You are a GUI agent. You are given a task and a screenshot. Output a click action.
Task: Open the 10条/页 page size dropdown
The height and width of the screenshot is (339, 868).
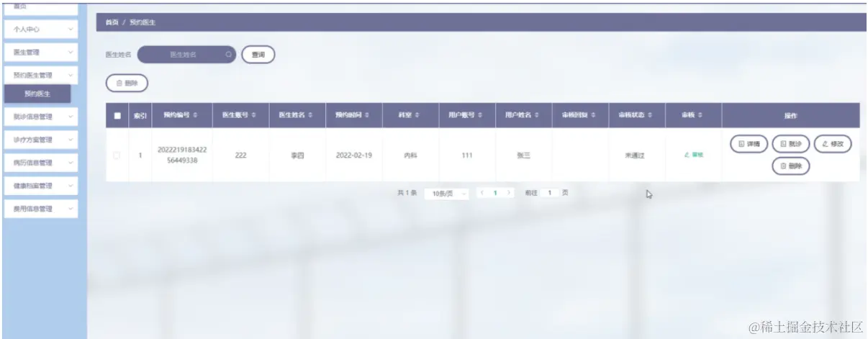pyautogui.click(x=446, y=194)
